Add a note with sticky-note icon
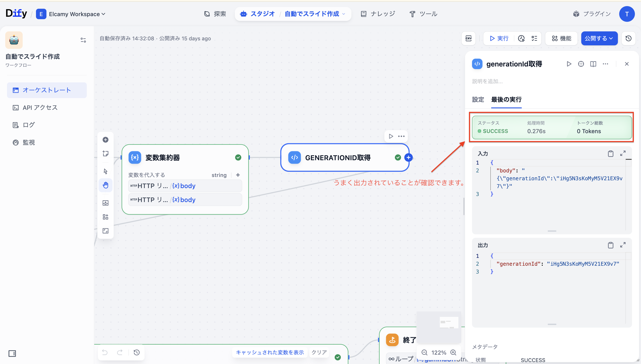Screen dimensions: 641x364 [106, 153]
